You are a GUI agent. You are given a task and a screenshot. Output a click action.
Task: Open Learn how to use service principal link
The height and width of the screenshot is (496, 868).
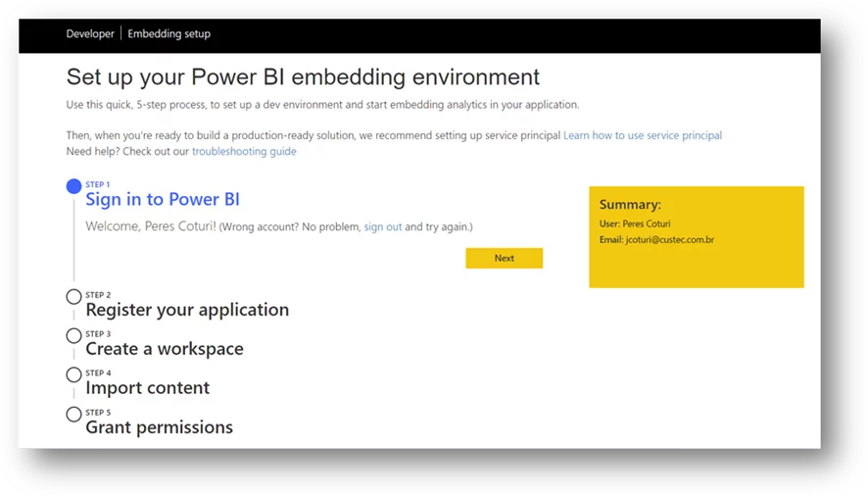pyautogui.click(x=642, y=135)
